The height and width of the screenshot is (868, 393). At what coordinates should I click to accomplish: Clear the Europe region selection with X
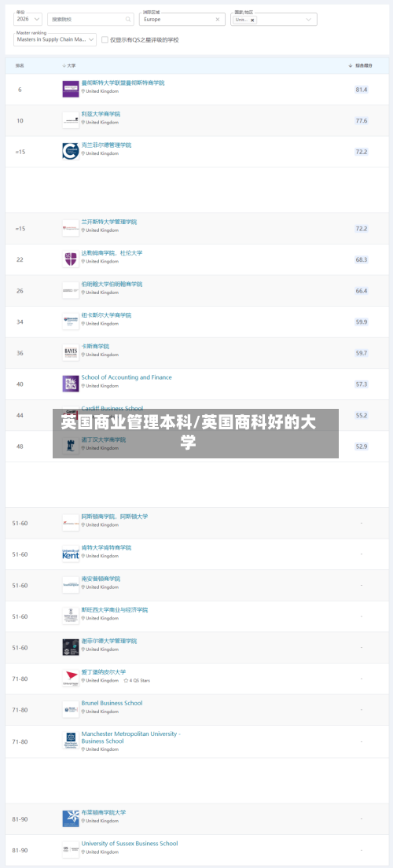coord(218,20)
